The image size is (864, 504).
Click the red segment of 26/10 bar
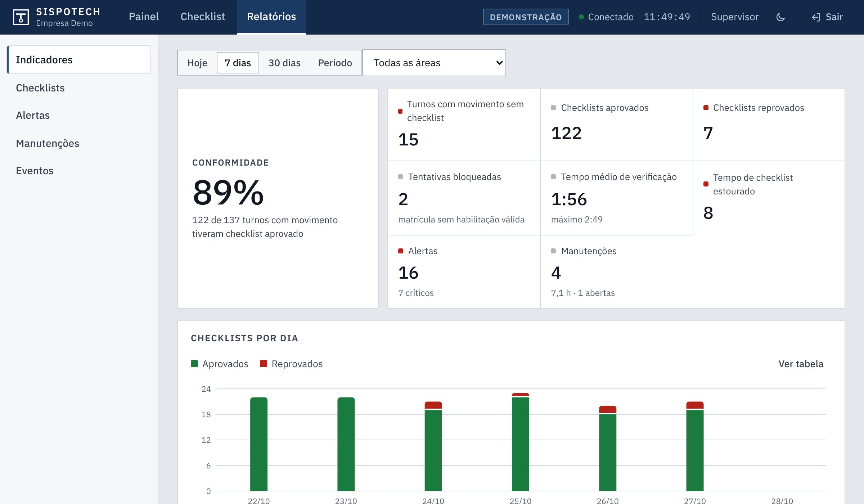[608, 410]
